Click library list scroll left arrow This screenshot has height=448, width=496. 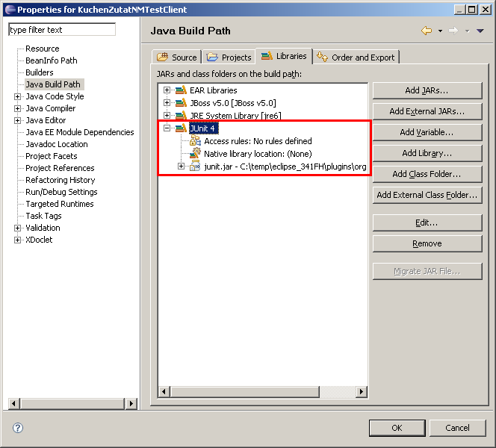coord(164,392)
